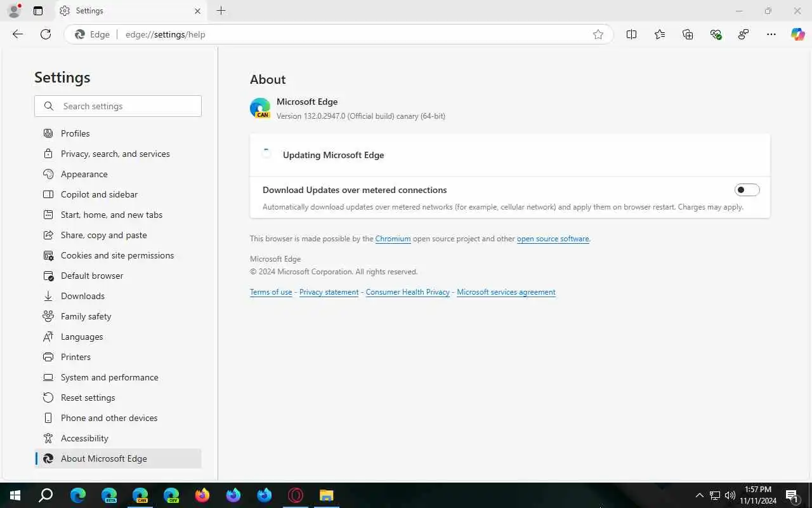Open Profiles settings section
Viewport: 812px width, 508px height.
[x=118, y=133]
